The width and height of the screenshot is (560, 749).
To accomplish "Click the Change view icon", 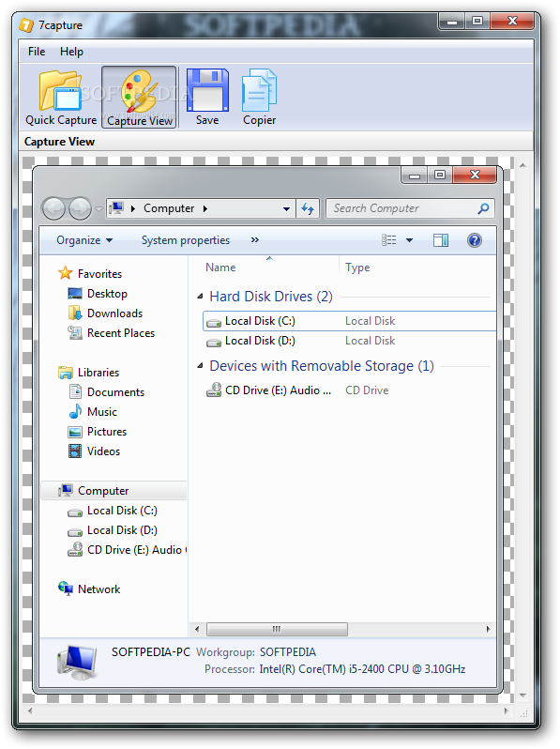I will pos(389,240).
